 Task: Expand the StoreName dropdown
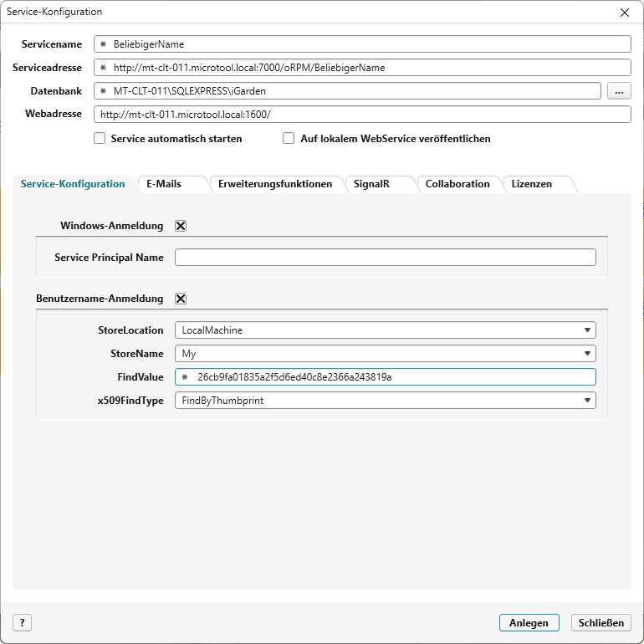click(x=385, y=354)
